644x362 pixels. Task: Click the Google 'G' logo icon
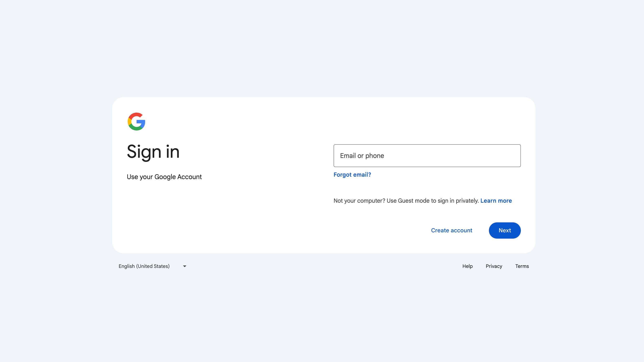pyautogui.click(x=136, y=121)
